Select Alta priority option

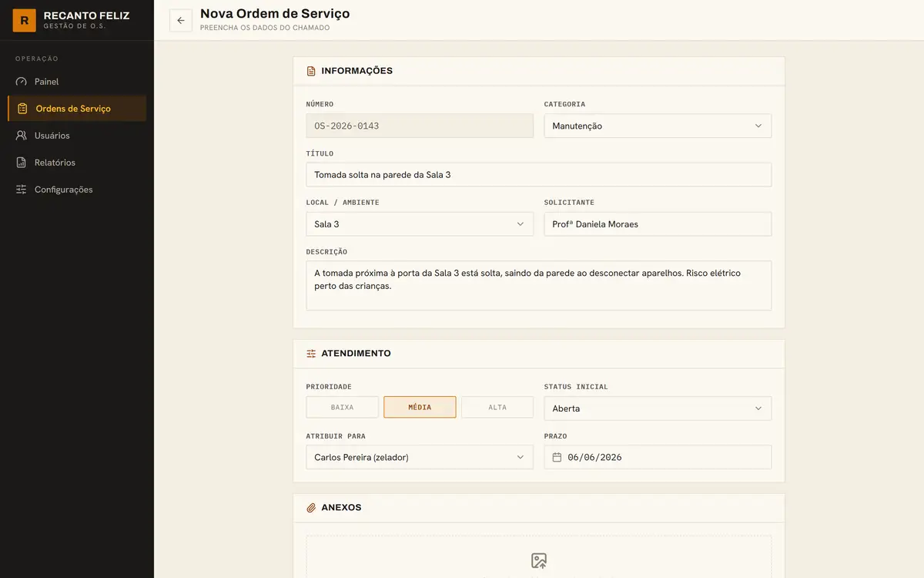(497, 407)
